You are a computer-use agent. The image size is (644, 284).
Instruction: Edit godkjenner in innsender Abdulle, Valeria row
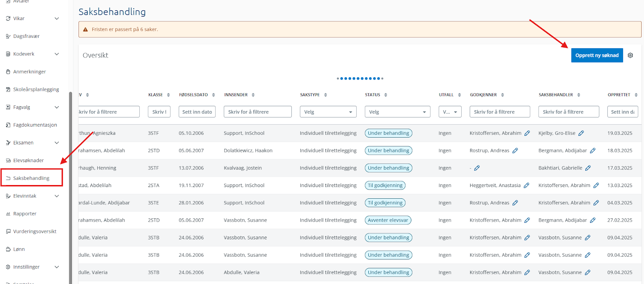pyautogui.click(x=527, y=272)
